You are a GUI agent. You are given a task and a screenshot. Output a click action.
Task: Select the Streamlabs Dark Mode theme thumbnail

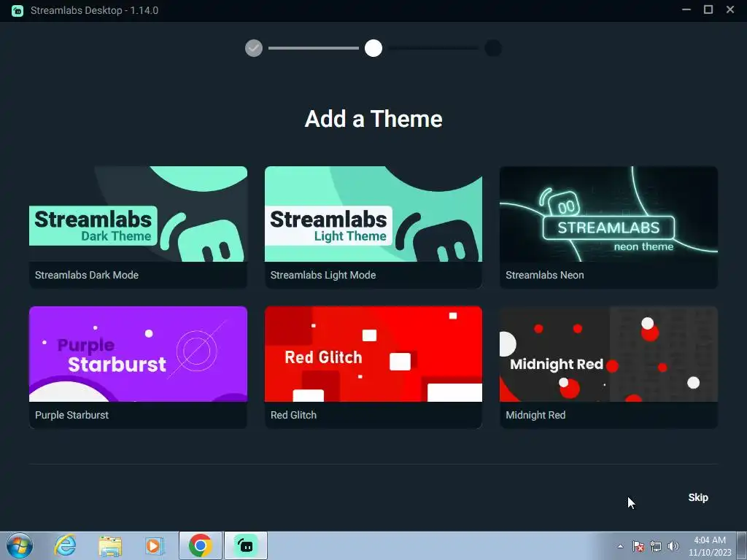tap(138, 214)
